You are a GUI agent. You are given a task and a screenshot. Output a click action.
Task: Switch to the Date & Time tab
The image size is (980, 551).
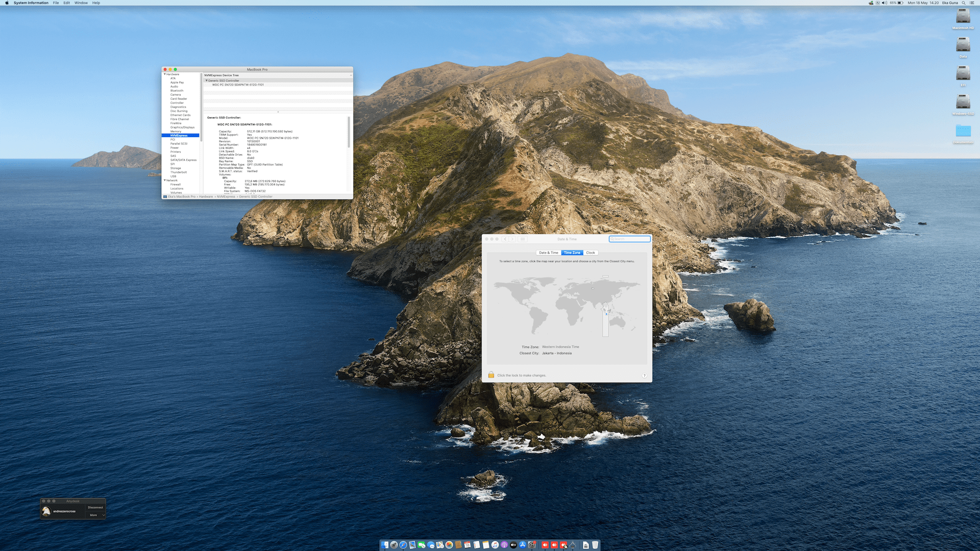pyautogui.click(x=548, y=253)
